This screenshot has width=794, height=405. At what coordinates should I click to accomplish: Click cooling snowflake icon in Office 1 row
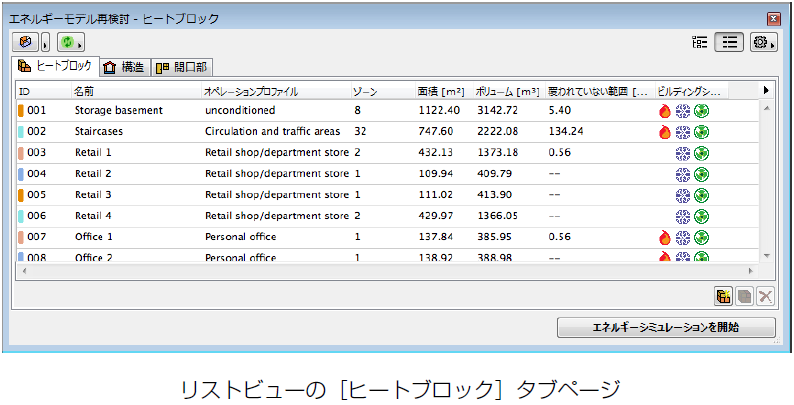click(683, 237)
